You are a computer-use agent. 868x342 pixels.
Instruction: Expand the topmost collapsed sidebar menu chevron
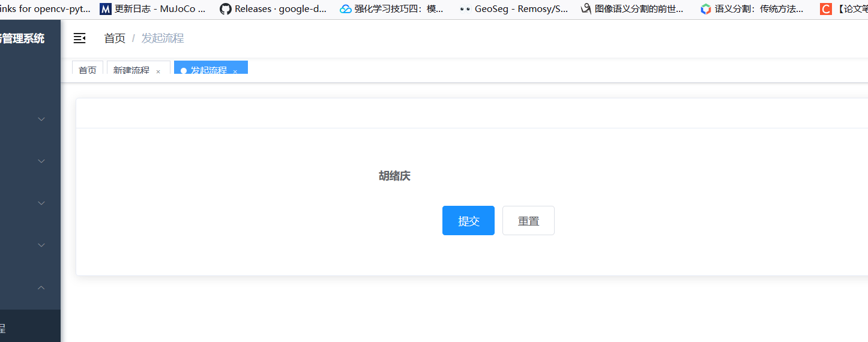point(41,119)
